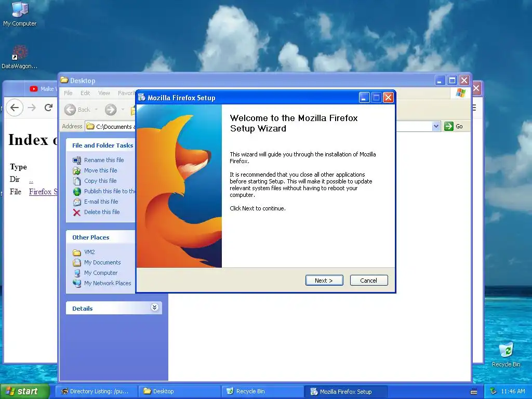Switch to Desktop taskbar item

tap(179, 391)
